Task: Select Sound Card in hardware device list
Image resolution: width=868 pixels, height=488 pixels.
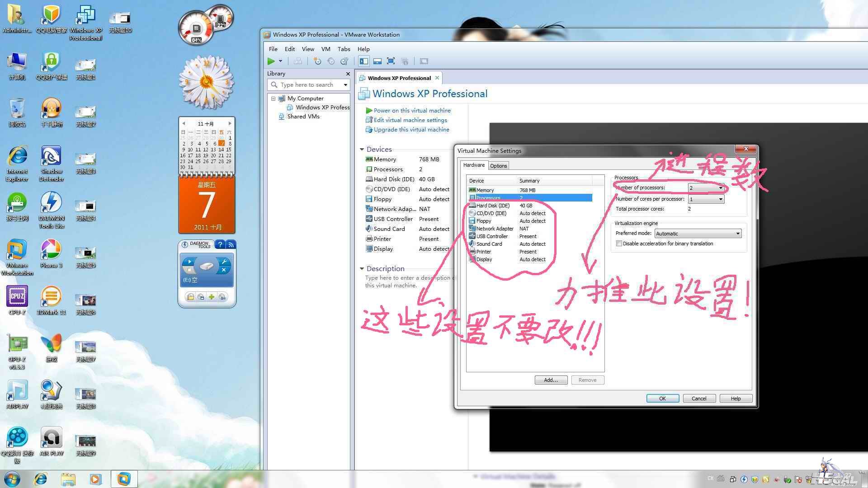Action: click(530, 244)
